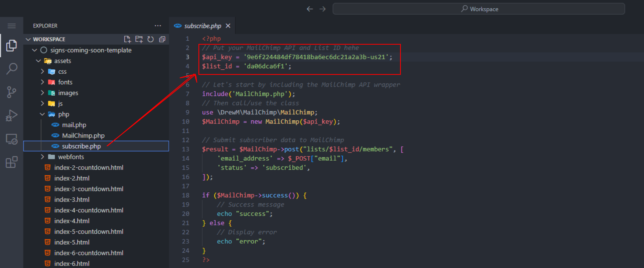Refresh the Explorer file tree
This screenshot has height=268, width=644.
pyautogui.click(x=151, y=39)
